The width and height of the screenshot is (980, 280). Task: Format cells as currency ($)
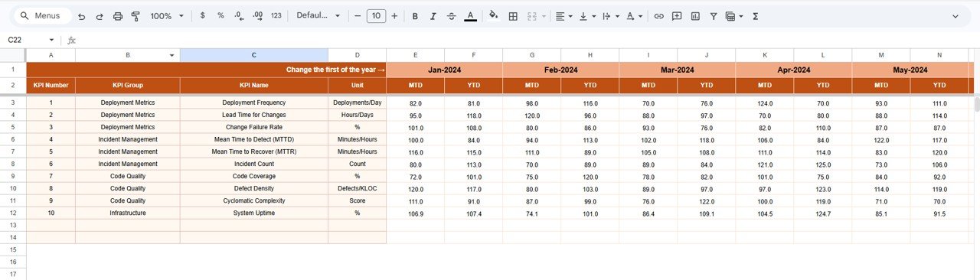click(x=202, y=16)
